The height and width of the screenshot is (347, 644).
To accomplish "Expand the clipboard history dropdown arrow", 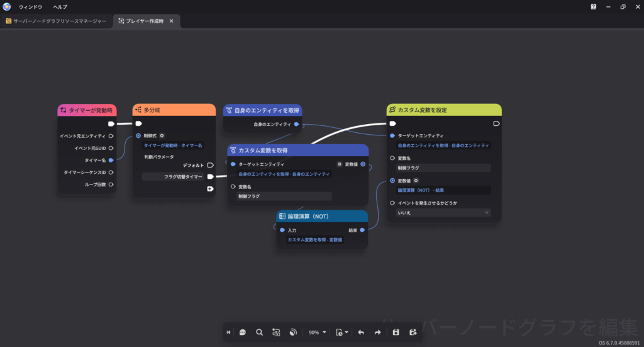I will pos(347,332).
